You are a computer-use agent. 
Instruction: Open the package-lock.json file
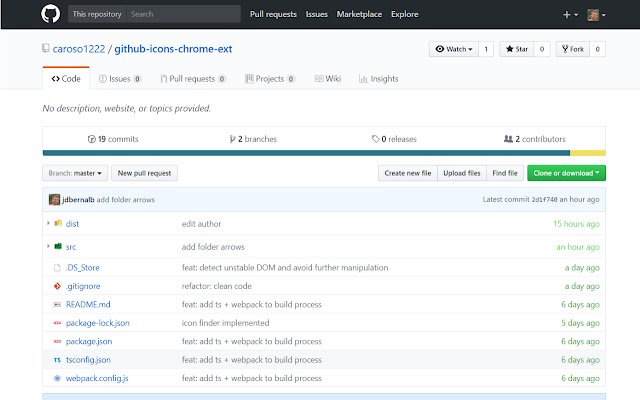[98, 323]
